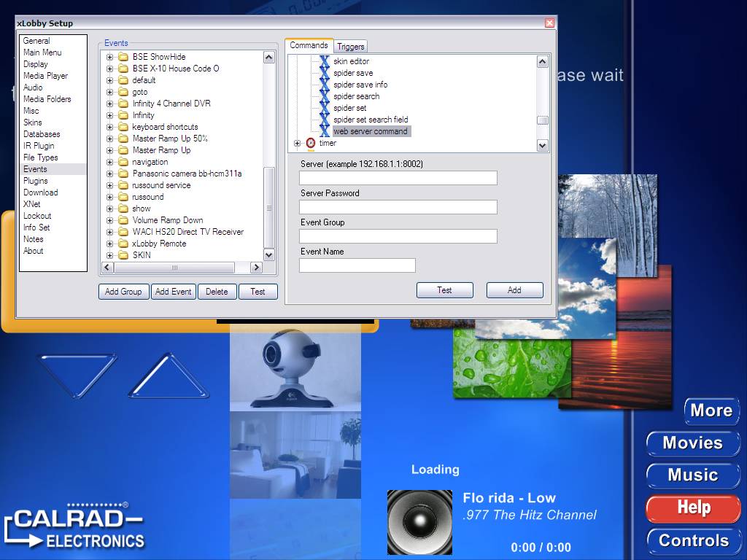Switch to the Triggers tab
This screenshot has height=560, width=747.
point(351,46)
